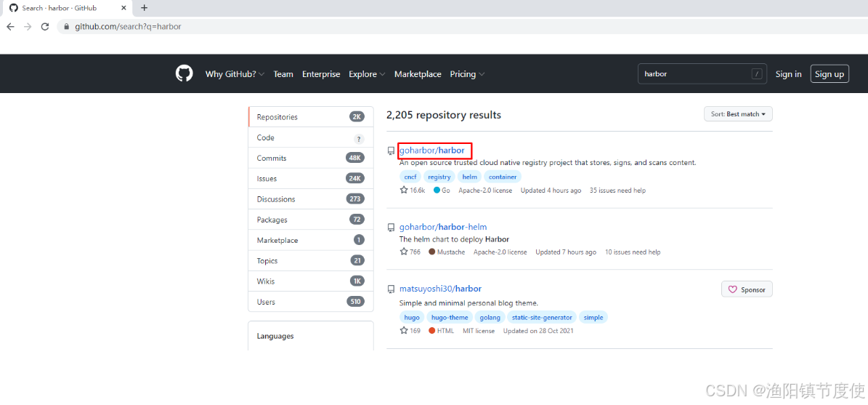
Task: Open the Enterprise nav item
Action: tap(321, 74)
